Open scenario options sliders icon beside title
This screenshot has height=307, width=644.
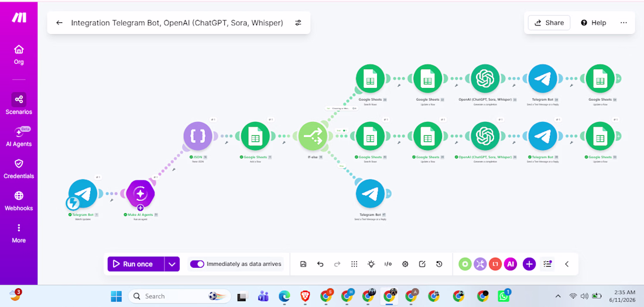coord(298,23)
